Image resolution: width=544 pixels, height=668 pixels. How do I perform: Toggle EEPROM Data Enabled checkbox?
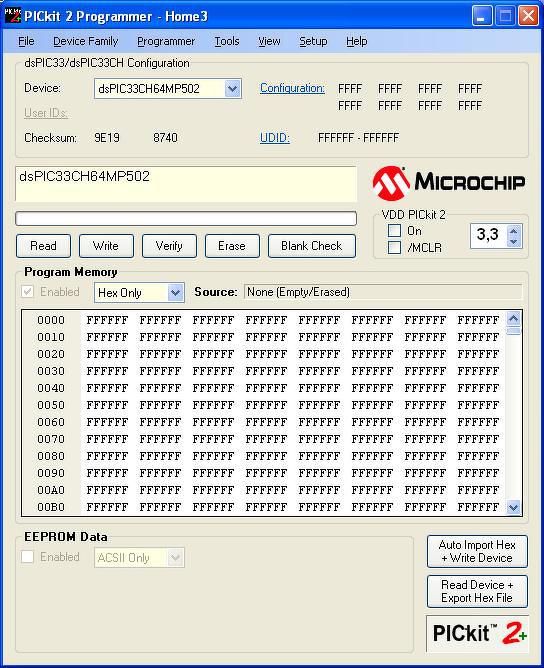(28, 557)
